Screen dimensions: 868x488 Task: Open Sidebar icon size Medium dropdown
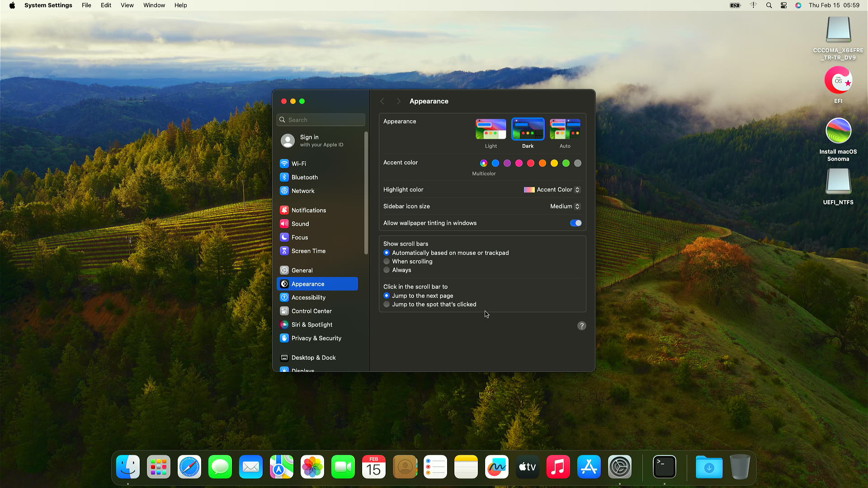(x=565, y=206)
